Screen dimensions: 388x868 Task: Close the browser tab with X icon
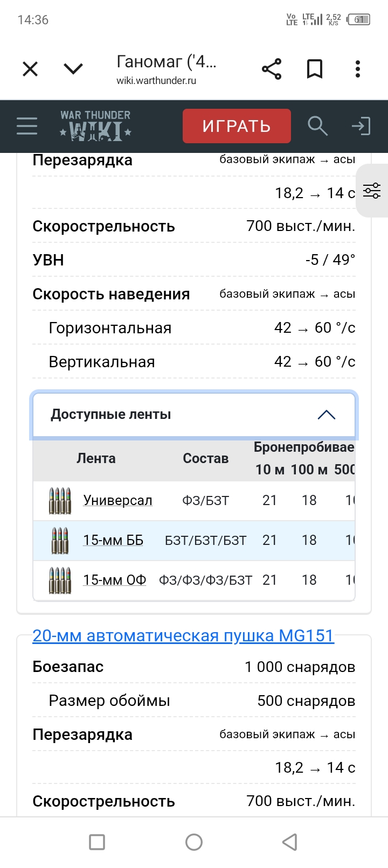(x=30, y=69)
